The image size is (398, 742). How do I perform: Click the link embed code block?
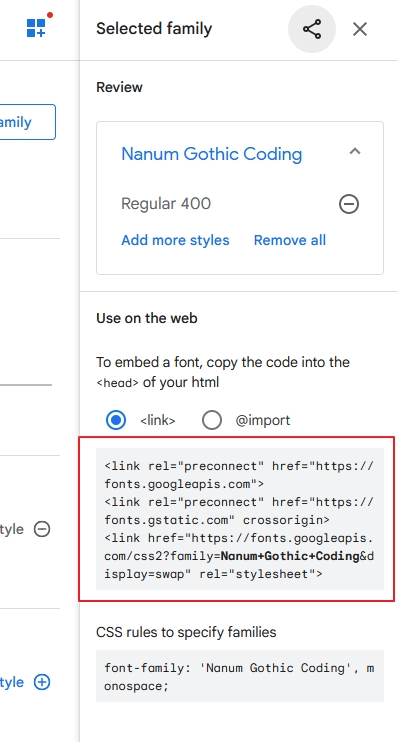click(240, 519)
